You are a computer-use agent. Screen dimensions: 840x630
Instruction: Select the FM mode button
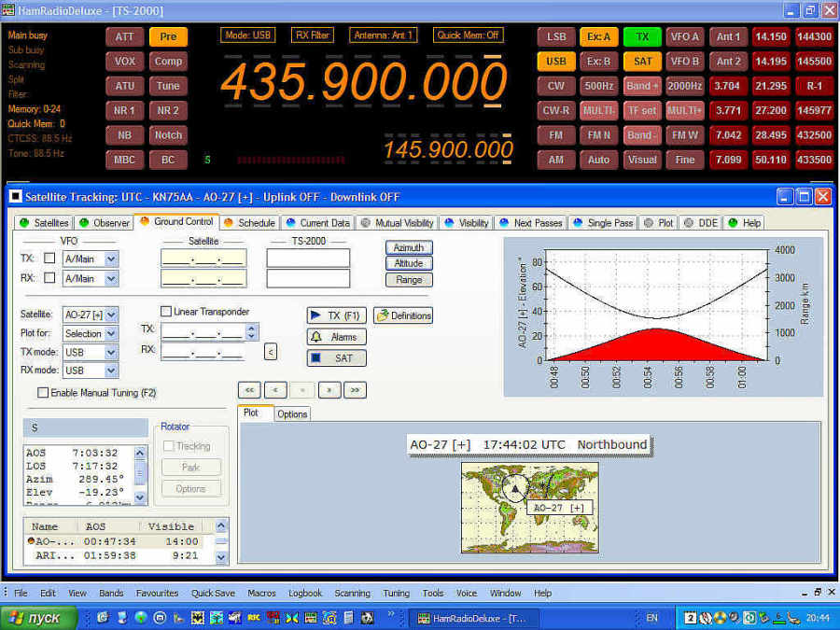point(556,135)
